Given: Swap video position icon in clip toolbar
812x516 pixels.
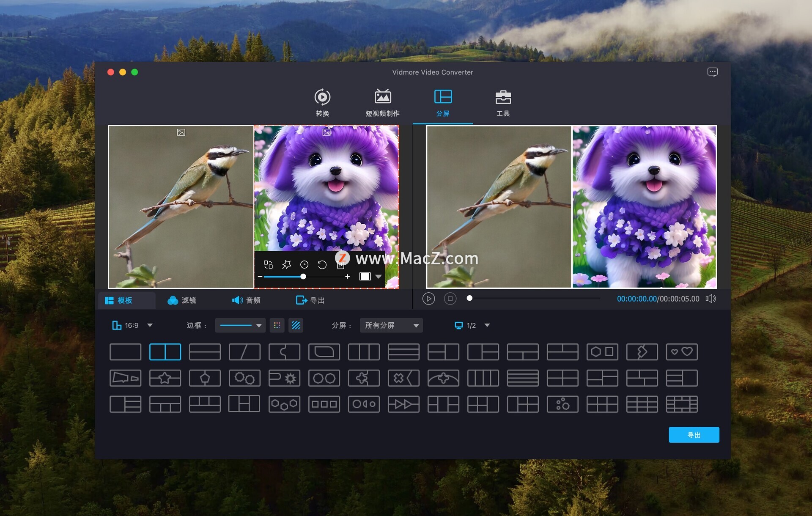Looking at the screenshot, I should tap(268, 265).
